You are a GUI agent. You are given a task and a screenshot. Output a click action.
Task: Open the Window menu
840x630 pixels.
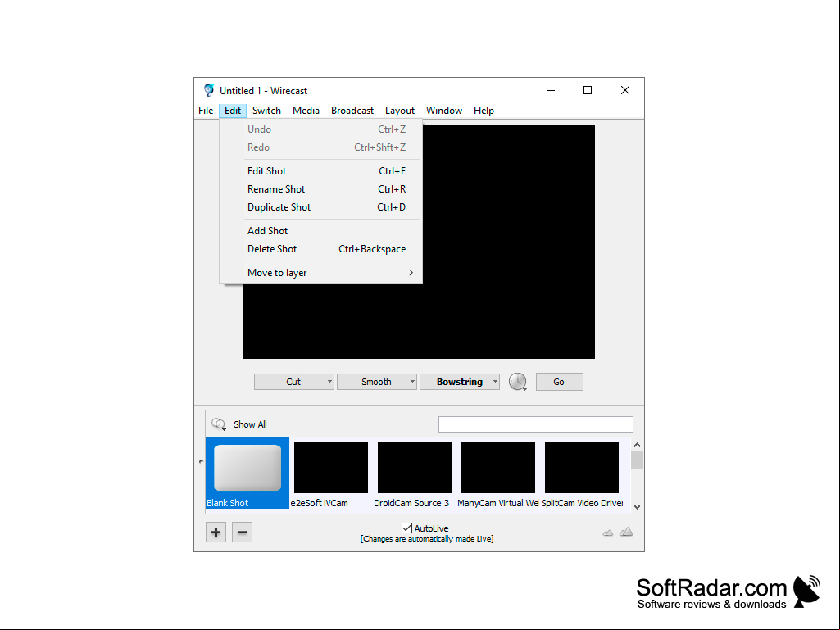pos(444,111)
